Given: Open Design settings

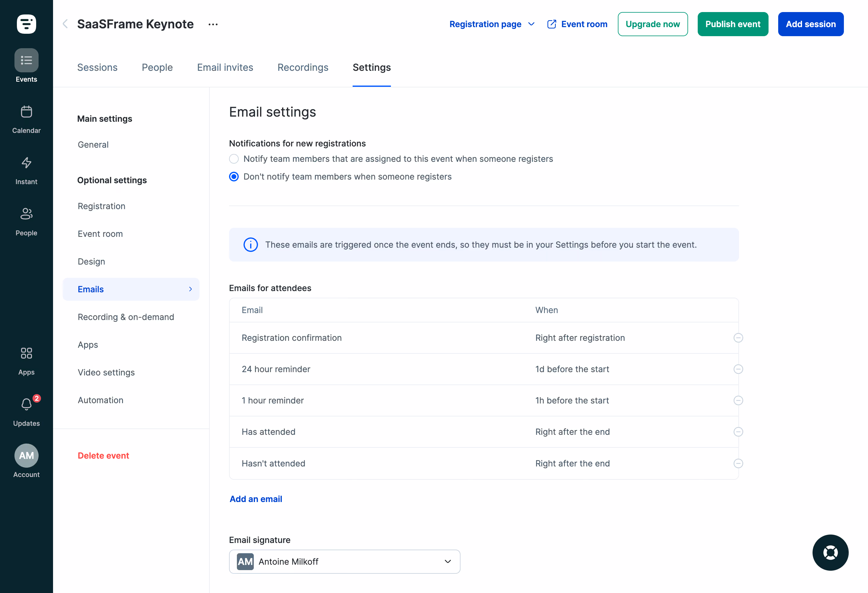Looking at the screenshot, I should tap(91, 262).
